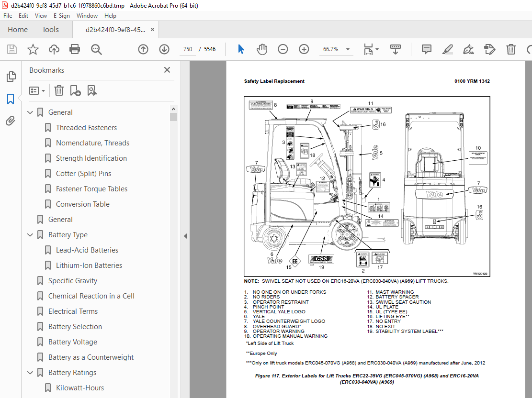Screen dimensions: 532x398
Task: Click the upload to cloud icon
Action: 54,49
